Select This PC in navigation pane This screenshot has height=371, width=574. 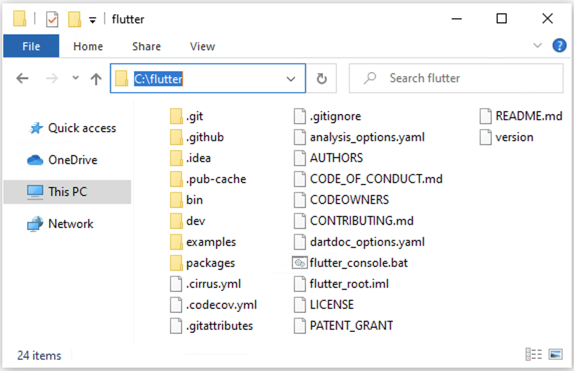click(67, 192)
